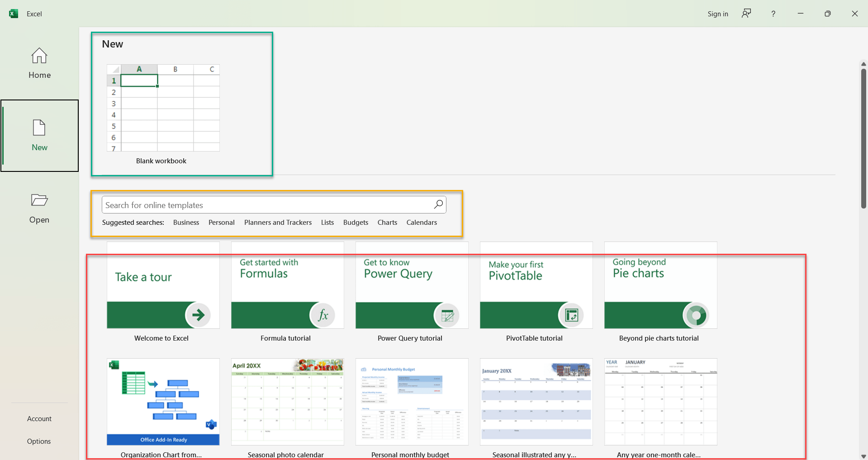The image size is (868, 460).
Task: Open Excel Options
Action: [x=39, y=441]
